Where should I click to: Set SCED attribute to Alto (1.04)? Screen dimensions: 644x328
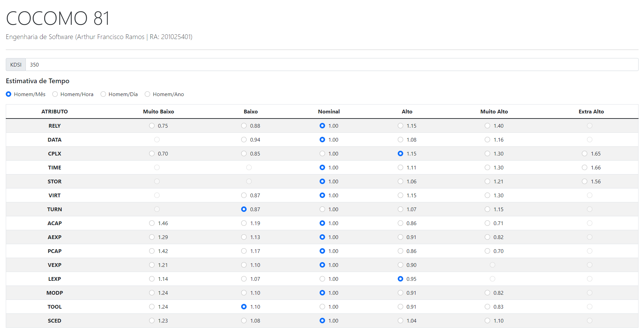pyautogui.click(x=400, y=321)
